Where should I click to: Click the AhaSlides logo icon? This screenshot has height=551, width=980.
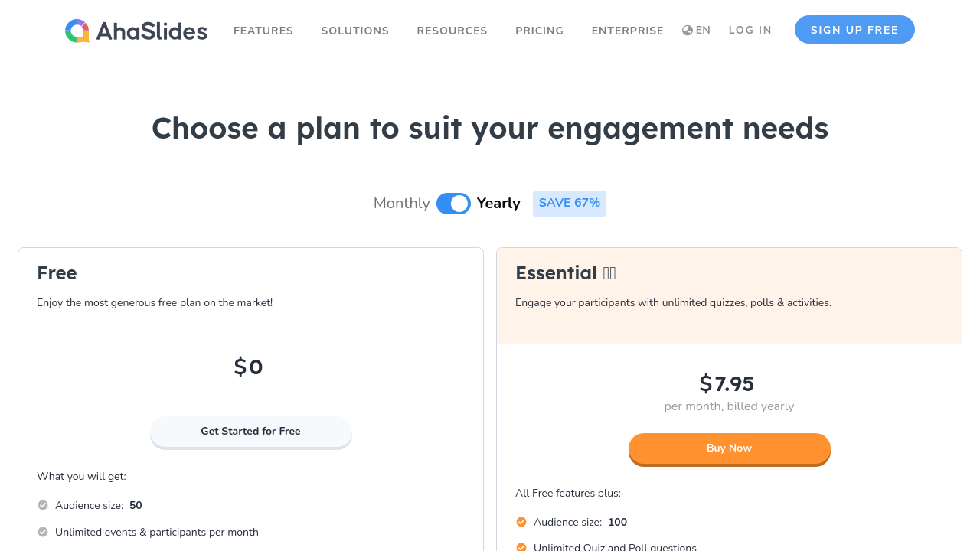pyautogui.click(x=77, y=31)
